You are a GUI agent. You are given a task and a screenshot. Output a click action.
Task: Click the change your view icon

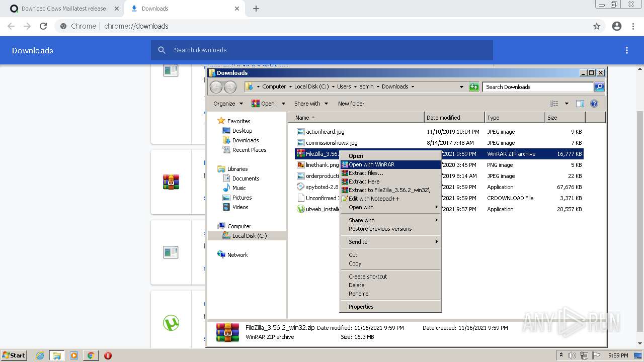(554, 104)
